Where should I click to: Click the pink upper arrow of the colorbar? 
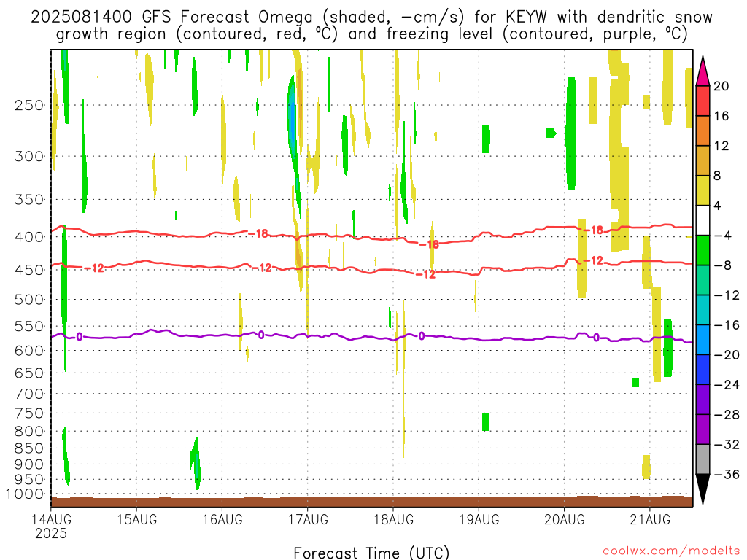[703, 71]
